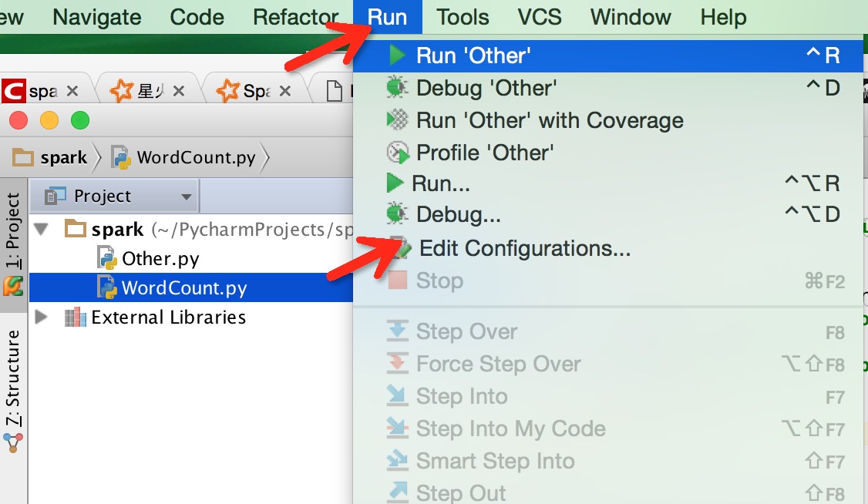The height and width of the screenshot is (504, 868).
Task: Expand External Libraries node
Action: [x=41, y=317]
